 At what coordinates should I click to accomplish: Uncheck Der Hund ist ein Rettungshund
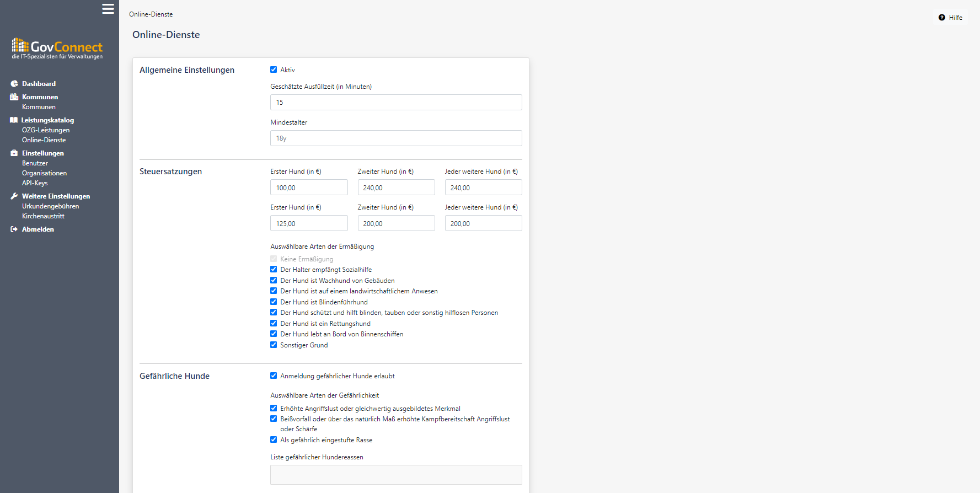click(274, 323)
